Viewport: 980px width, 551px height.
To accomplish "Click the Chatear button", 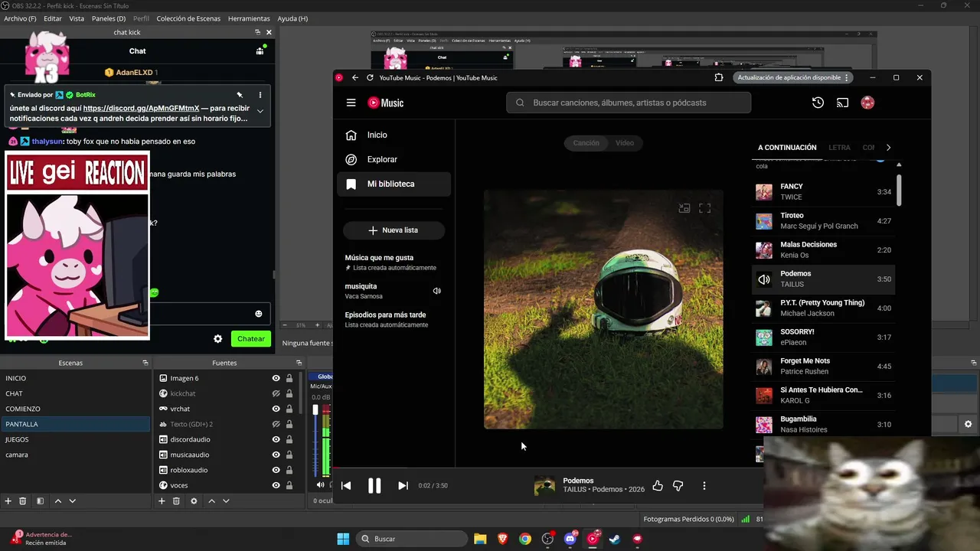I will tap(251, 338).
